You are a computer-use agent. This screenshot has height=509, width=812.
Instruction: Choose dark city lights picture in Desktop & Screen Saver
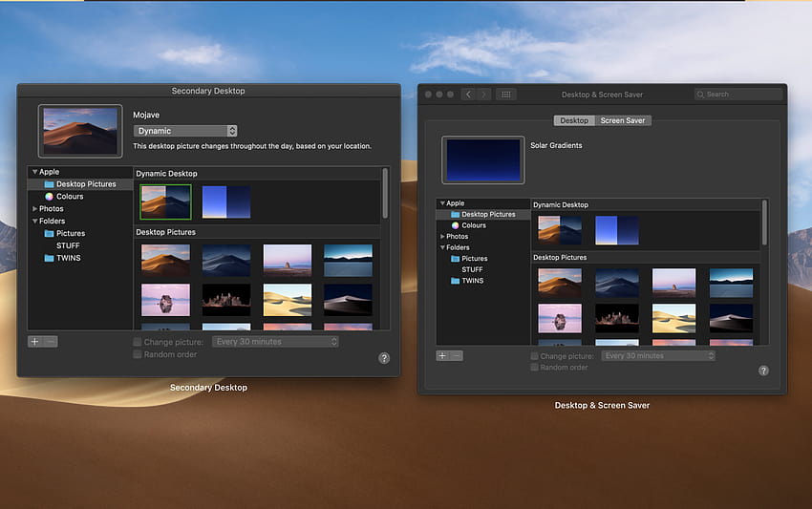(617, 318)
